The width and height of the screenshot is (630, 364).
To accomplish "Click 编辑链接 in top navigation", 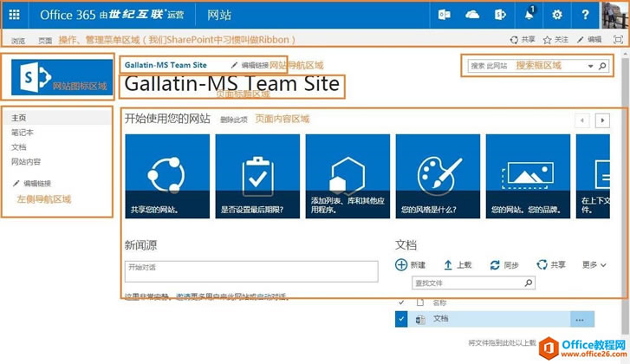I will coord(250,65).
